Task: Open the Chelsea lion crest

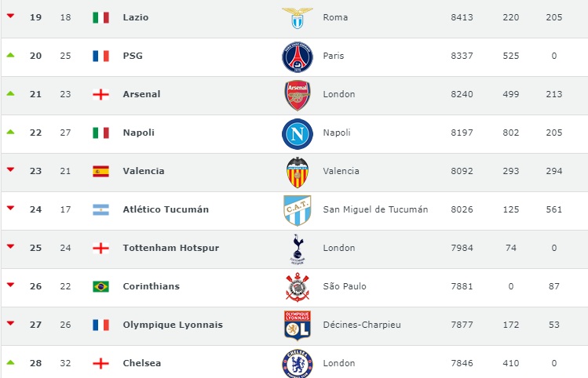Action: pos(298,363)
